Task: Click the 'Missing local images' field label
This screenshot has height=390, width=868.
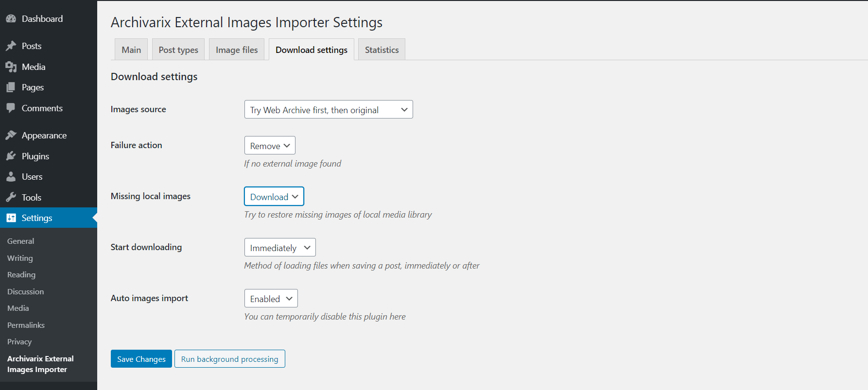Action: pos(151,196)
